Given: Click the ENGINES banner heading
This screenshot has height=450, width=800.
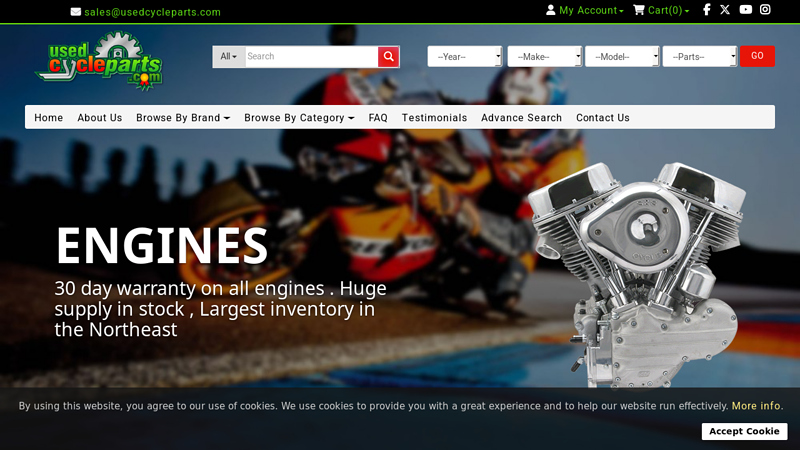Looking at the screenshot, I should (162, 245).
